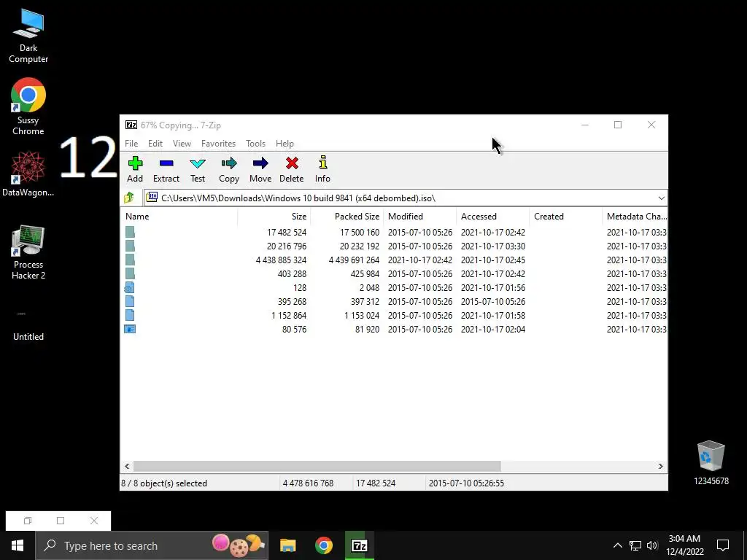747x560 pixels.
Task: Restore the small minimized window
Action: pyautogui.click(x=28, y=521)
